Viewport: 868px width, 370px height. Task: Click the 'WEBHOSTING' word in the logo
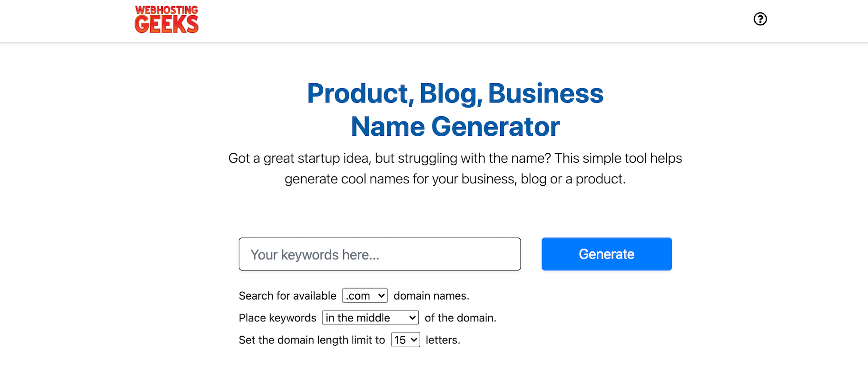(x=167, y=10)
